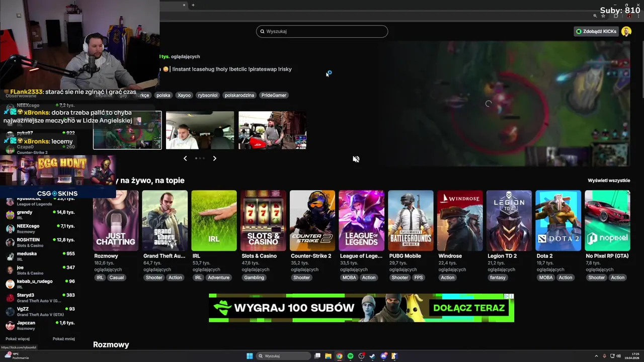
Task: Open joe channel in sidebar list
Action: pos(40,270)
